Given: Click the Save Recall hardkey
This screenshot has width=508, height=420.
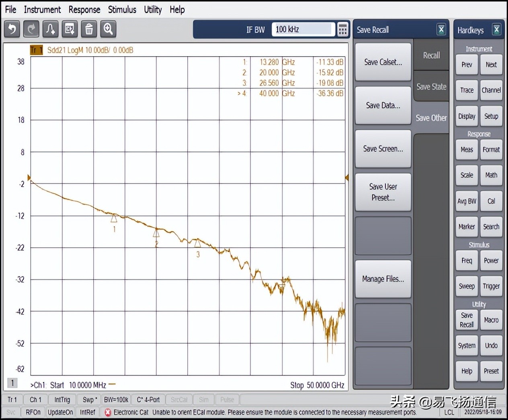Looking at the screenshot, I should click(467, 320).
